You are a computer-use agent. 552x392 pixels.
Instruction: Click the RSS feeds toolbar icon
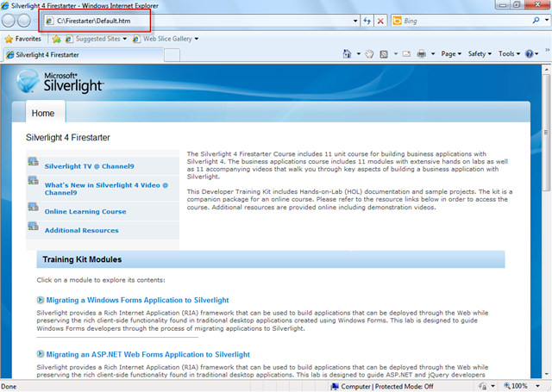click(384, 54)
